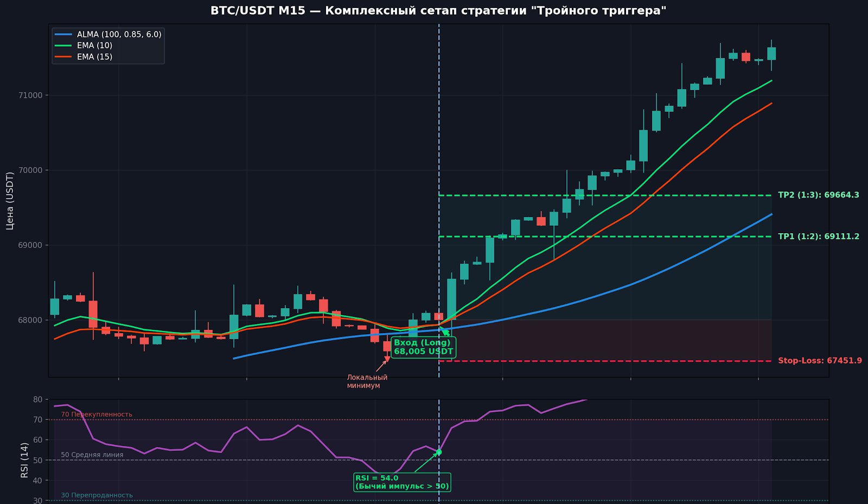Image resolution: width=868 pixels, height=504 pixels.
Task: Click the chart title "Тройного триггера"
Action: pyautogui.click(x=600, y=11)
